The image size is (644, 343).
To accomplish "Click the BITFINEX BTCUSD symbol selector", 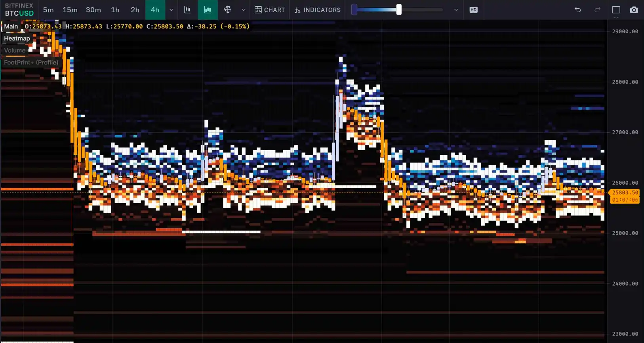I will pos(19,10).
